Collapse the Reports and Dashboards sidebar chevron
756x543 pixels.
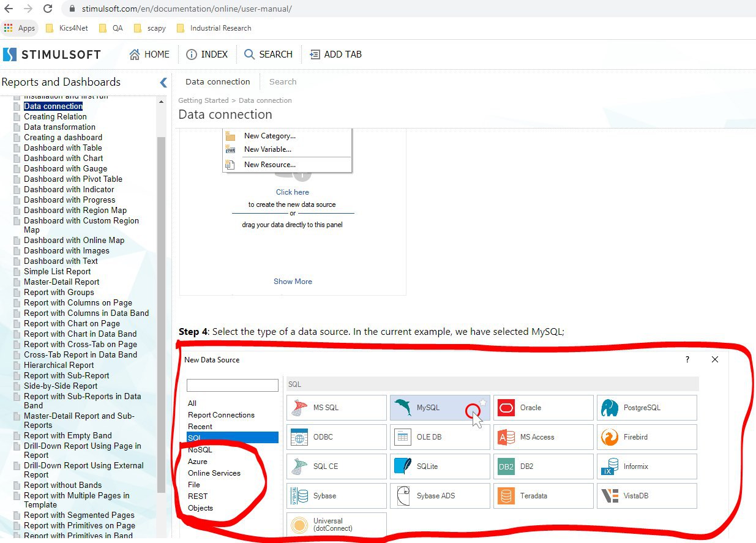163,83
